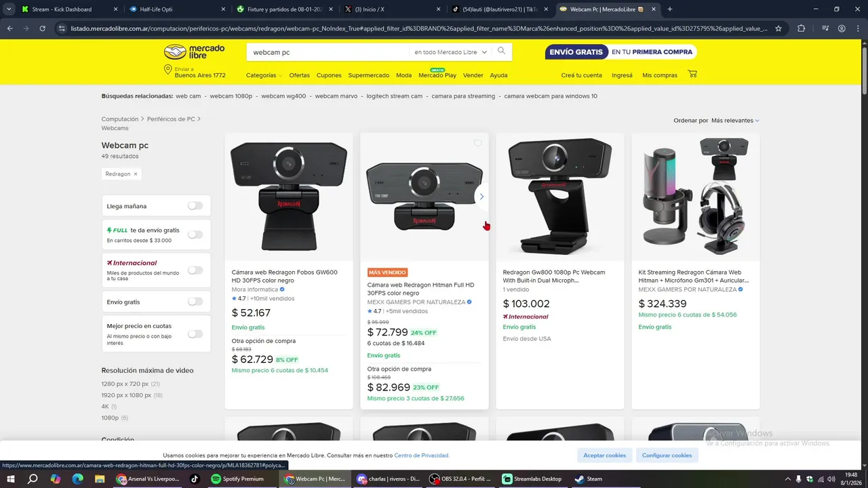Reload the page in Chrome

42,28
